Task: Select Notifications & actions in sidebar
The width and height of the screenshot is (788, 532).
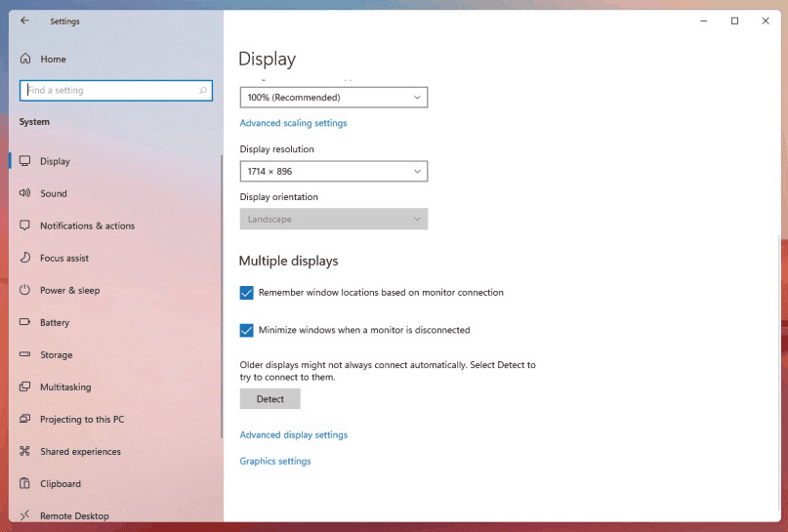Action: [115, 225]
